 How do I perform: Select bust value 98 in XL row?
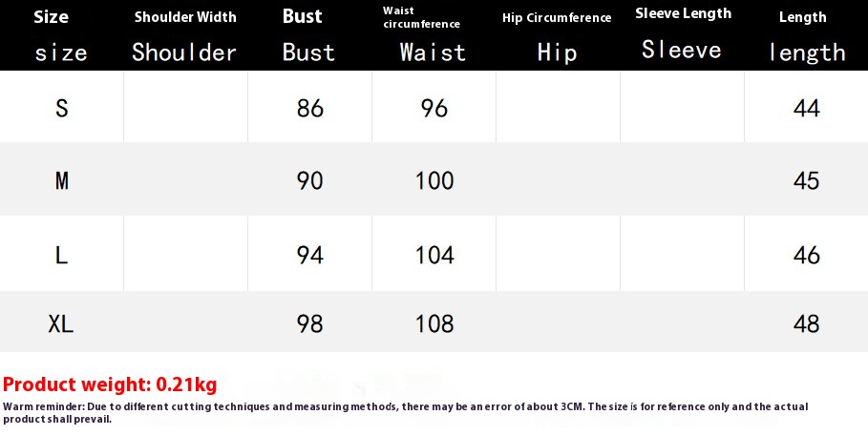(310, 324)
